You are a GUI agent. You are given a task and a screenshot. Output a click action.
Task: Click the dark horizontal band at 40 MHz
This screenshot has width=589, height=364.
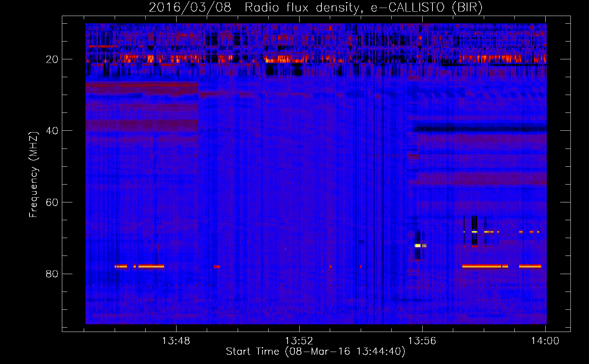coord(480,129)
